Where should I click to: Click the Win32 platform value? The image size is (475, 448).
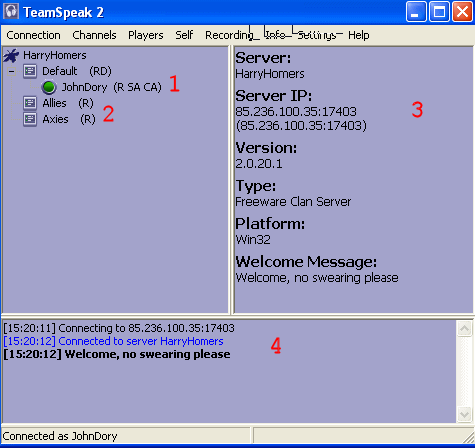[253, 240]
